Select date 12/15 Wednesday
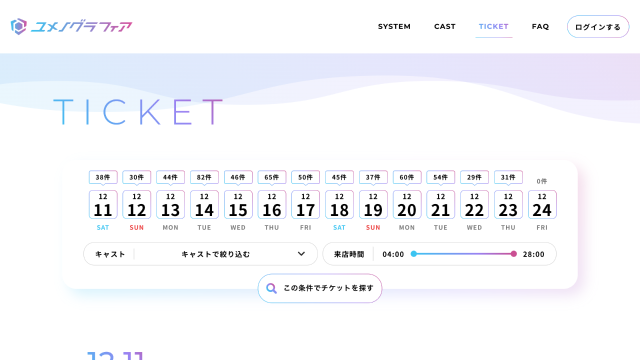The height and width of the screenshot is (360, 640). pos(238,204)
